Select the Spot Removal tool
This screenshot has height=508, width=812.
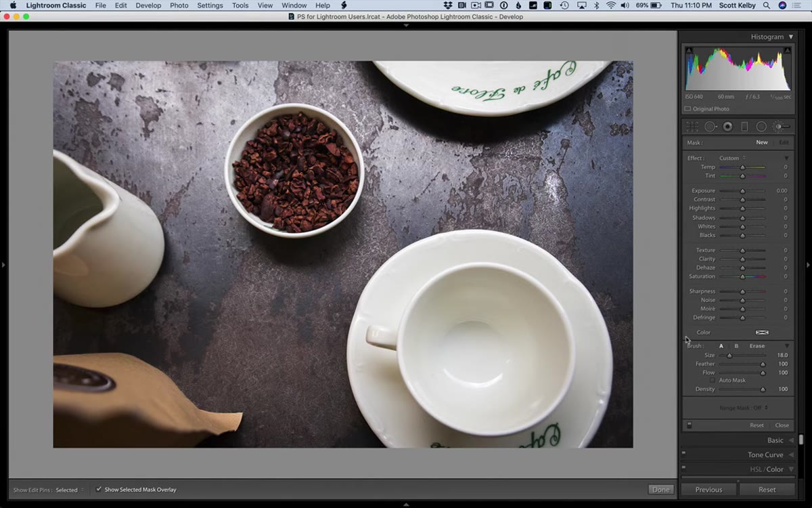(710, 127)
